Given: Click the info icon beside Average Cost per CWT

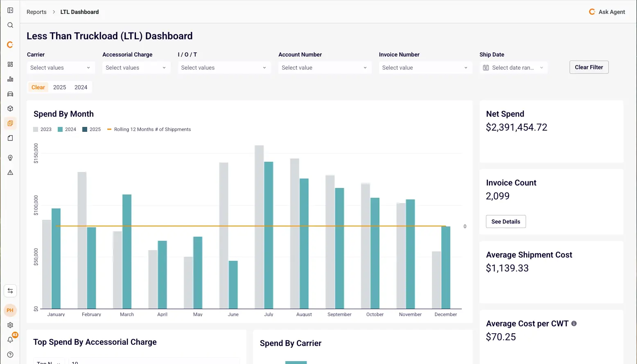Looking at the screenshot, I should tap(574, 323).
